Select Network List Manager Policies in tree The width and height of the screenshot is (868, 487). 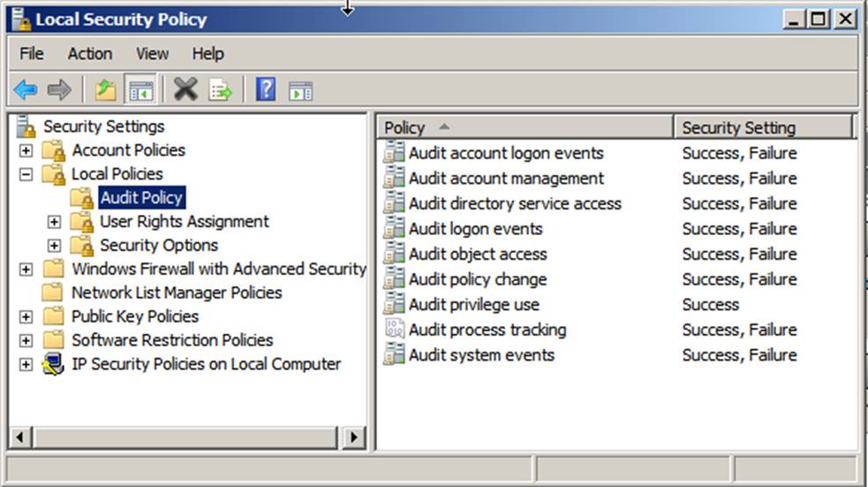tap(176, 293)
